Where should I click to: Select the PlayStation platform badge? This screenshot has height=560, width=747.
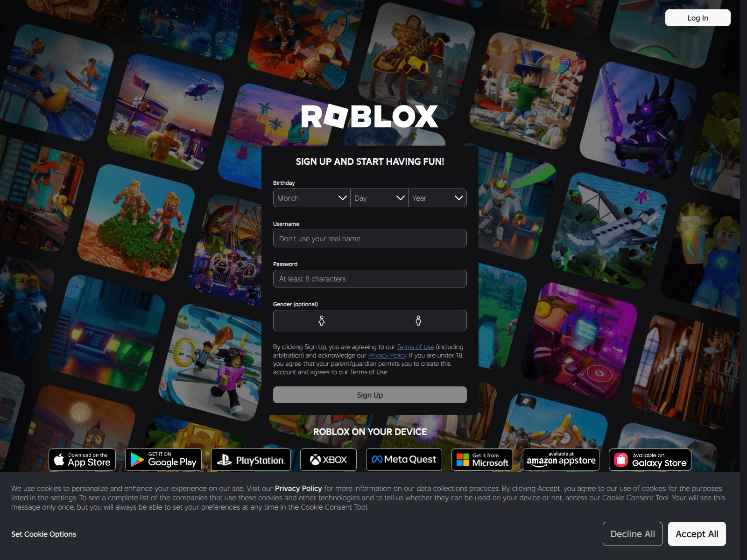pyautogui.click(x=251, y=460)
